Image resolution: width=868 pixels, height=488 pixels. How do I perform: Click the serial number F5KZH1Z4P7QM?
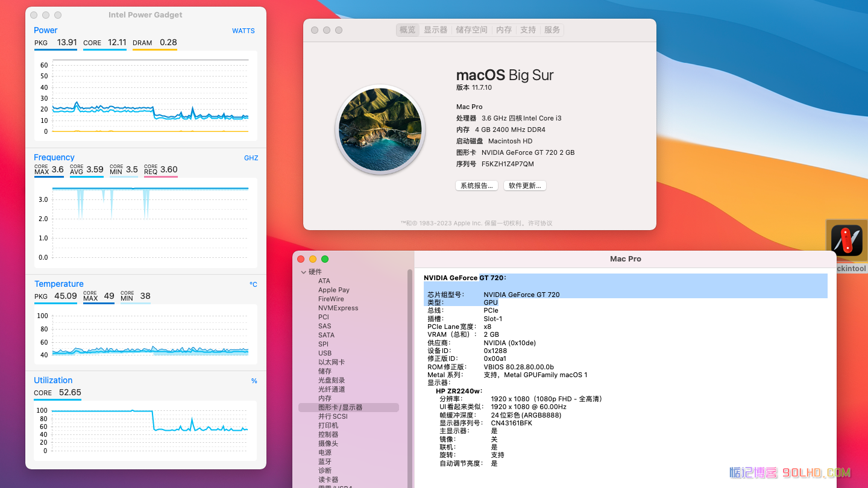point(508,164)
